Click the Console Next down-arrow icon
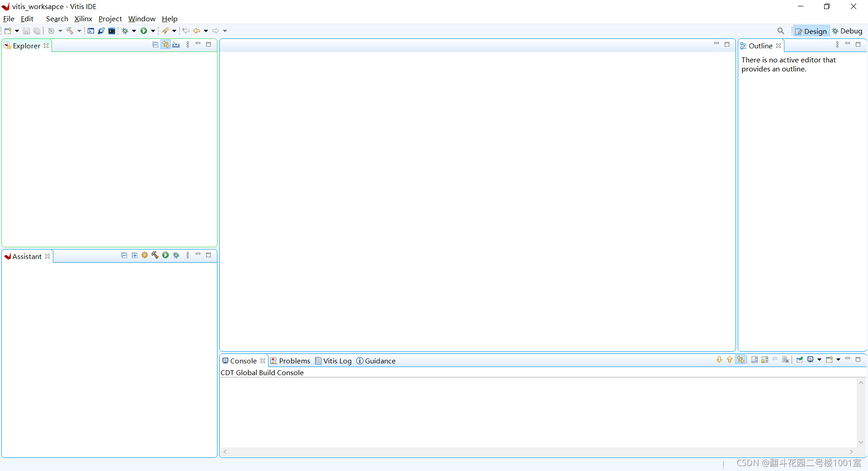Screen dimensions: 868x471 [x=719, y=359]
